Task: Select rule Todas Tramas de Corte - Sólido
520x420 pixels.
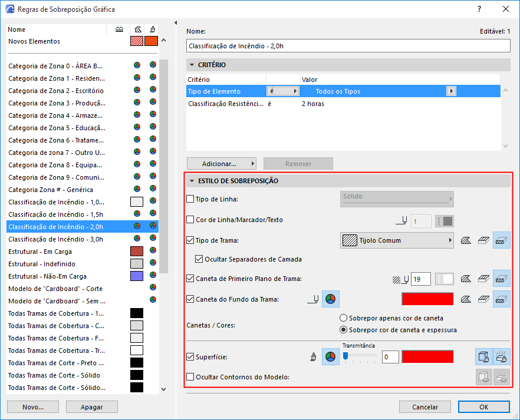Action: (x=83, y=375)
